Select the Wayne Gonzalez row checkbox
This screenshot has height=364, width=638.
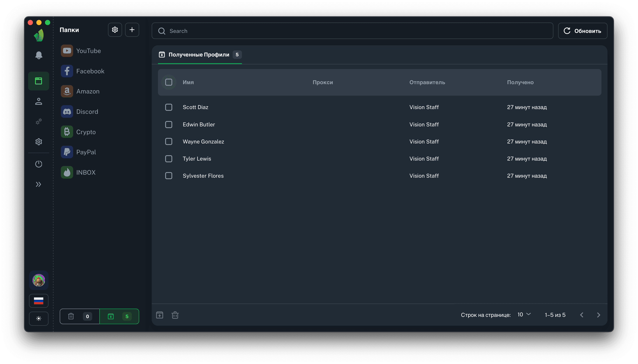click(x=169, y=142)
